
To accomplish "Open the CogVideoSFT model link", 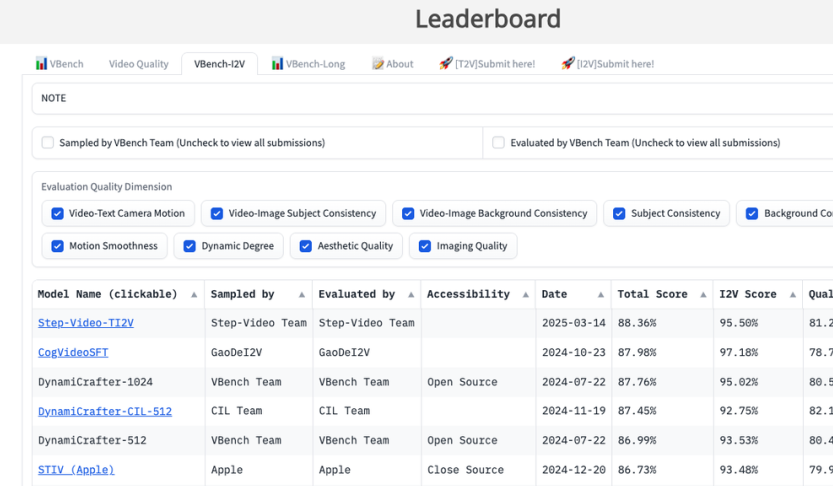I will click(x=73, y=353).
